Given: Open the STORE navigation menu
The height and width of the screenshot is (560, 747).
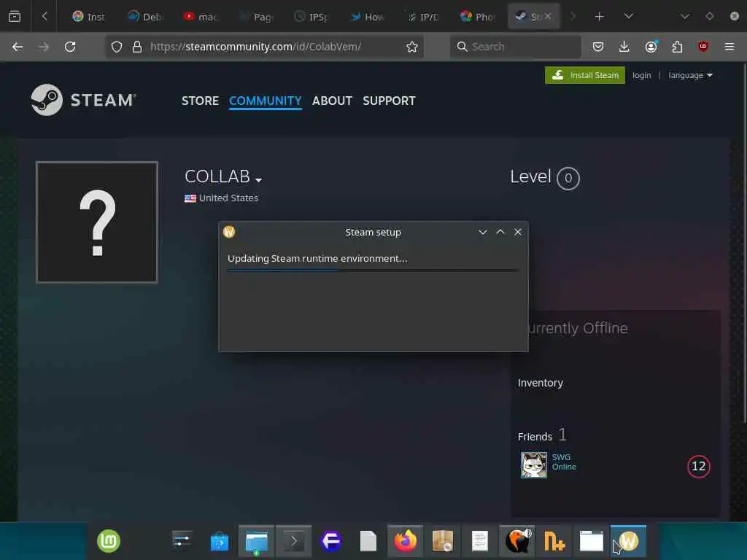Looking at the screenshot, I should pos(200,101).
